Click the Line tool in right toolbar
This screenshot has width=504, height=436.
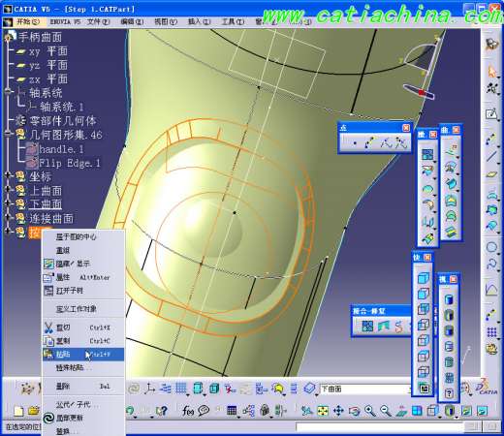coord(491,156)
